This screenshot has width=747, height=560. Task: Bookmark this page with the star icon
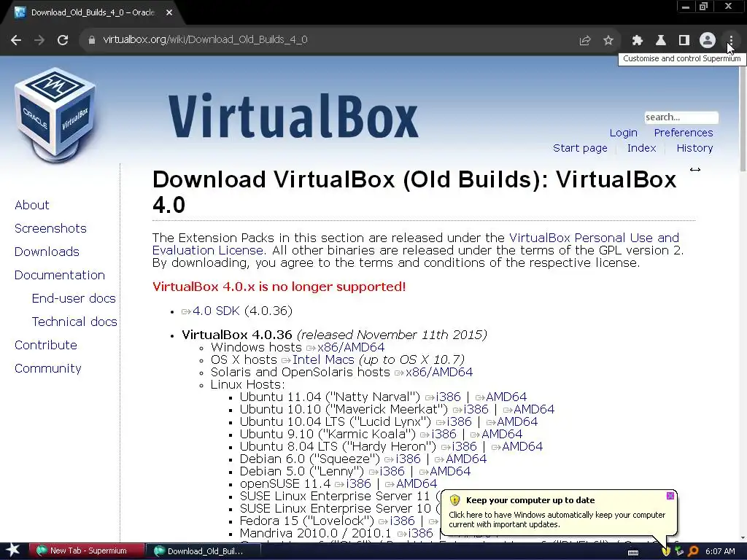608,40
